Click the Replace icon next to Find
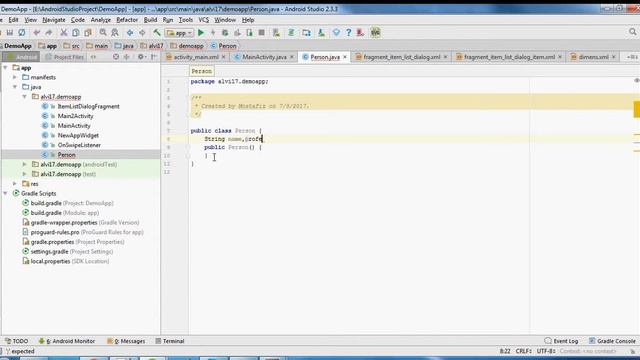 tap(115, 32)
